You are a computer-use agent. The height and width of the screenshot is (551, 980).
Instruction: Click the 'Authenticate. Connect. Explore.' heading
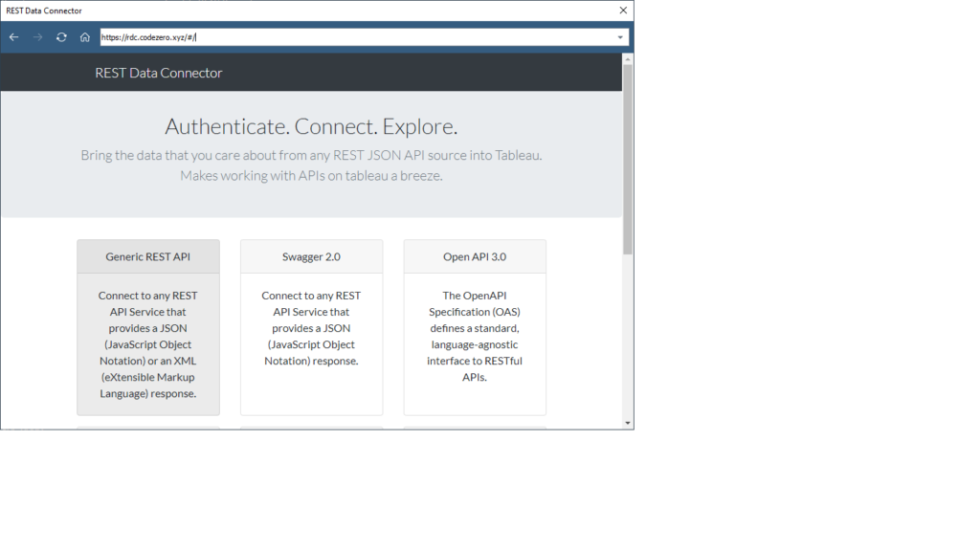(x=311, y=126)
